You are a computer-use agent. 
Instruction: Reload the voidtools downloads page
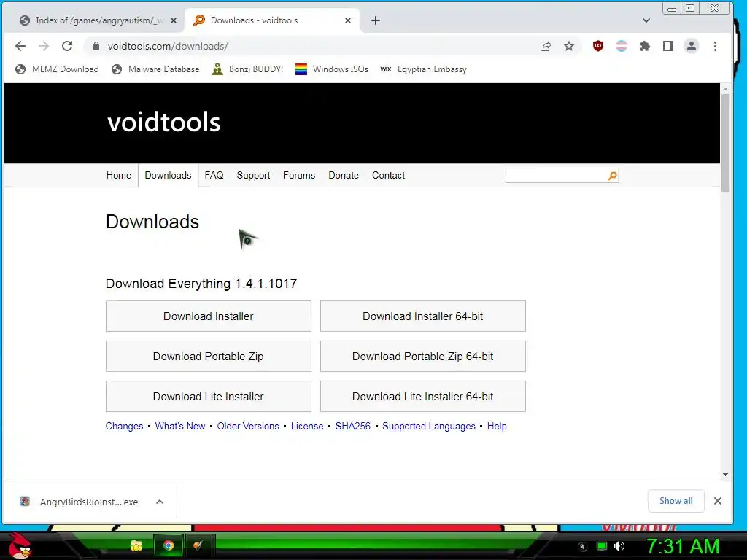67,46
